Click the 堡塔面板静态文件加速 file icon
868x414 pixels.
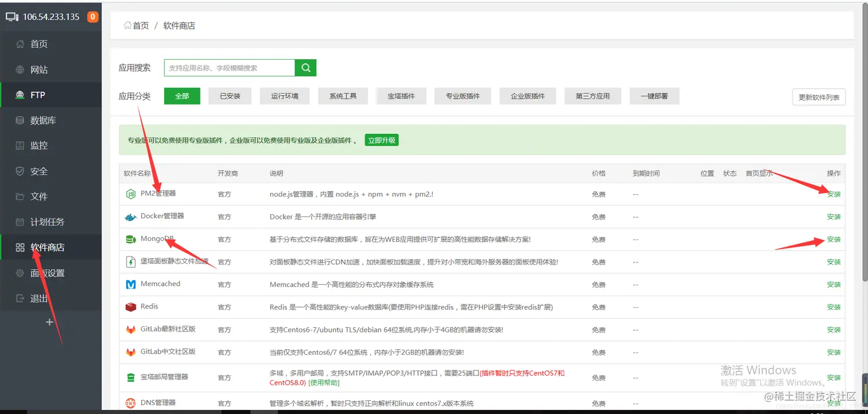click(130, 262)
